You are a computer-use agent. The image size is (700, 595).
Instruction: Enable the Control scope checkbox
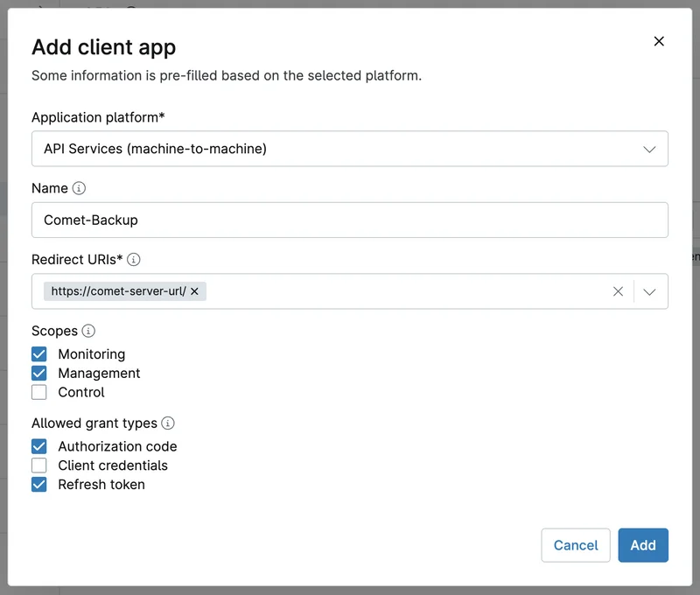coord(38,392)
